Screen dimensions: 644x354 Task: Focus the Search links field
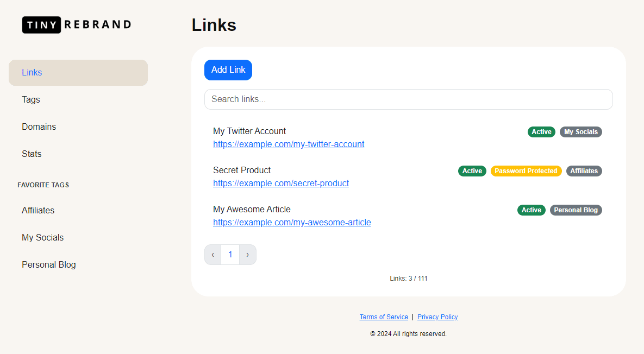click(x=408, y=99)
